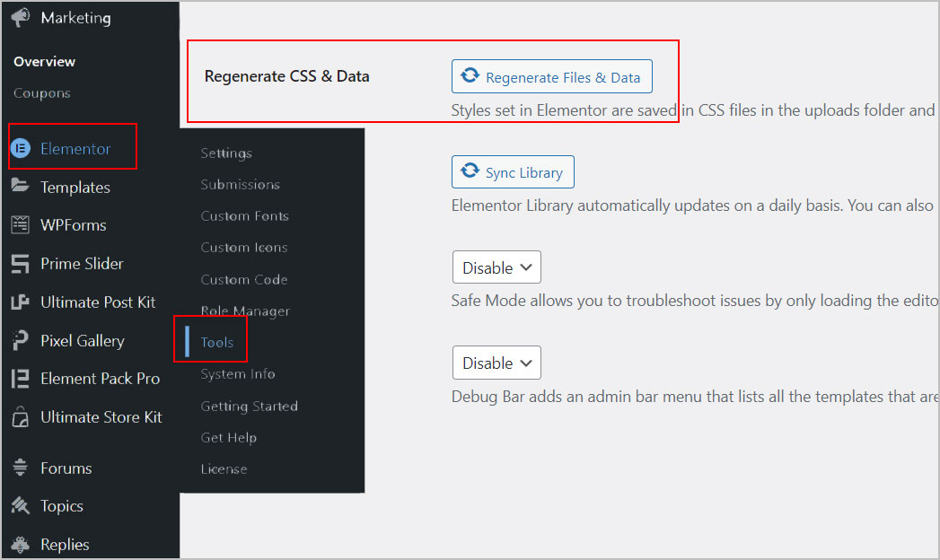Click Regenerate Files & Data button
Viewport: 940px width, 560px height.
(551, 76)
